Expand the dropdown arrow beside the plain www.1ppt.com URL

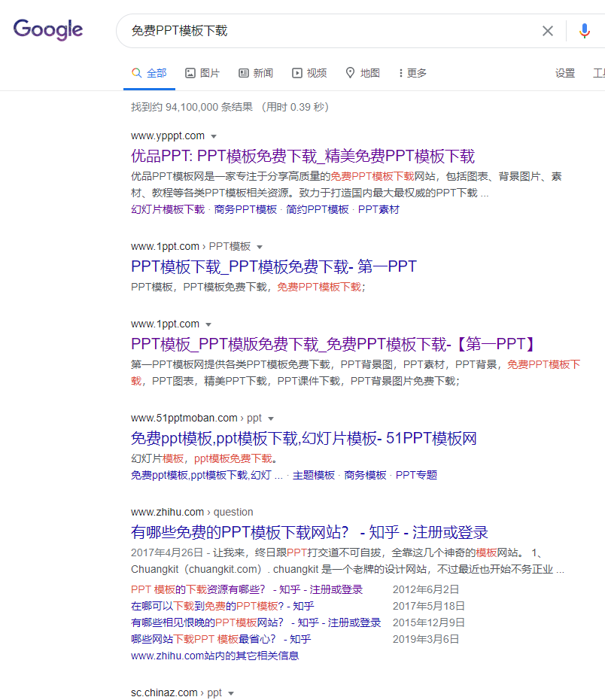tap(208, 324)
